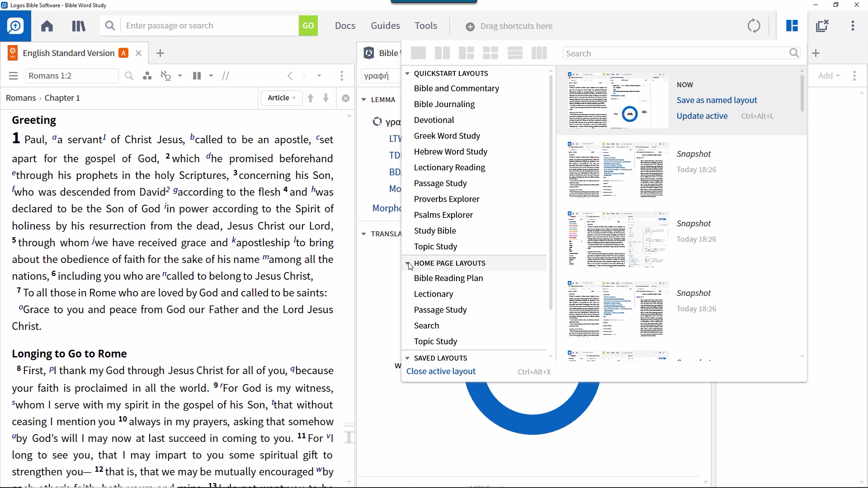Select the single-panel layout icon
The height and width of the screenshot is (488, 868).
[418, 53]
